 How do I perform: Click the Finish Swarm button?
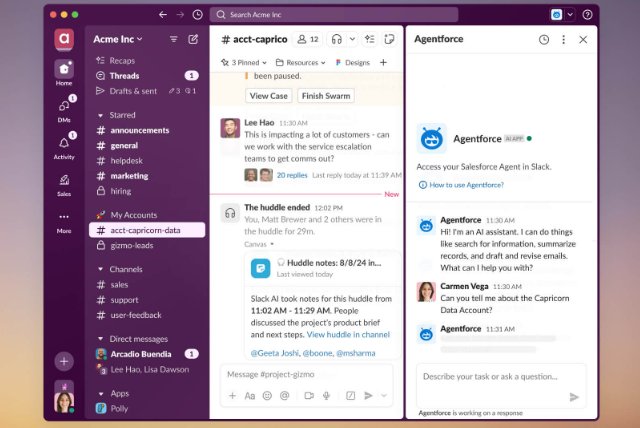click(326, 96)
